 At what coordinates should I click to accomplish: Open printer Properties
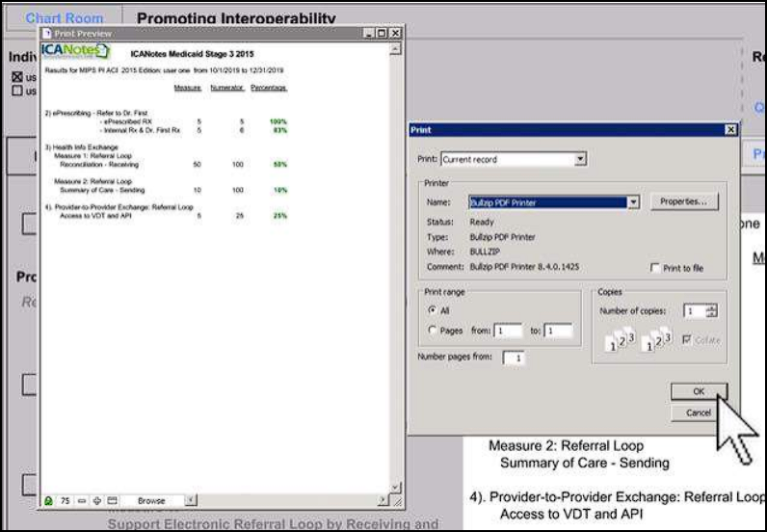684,201
